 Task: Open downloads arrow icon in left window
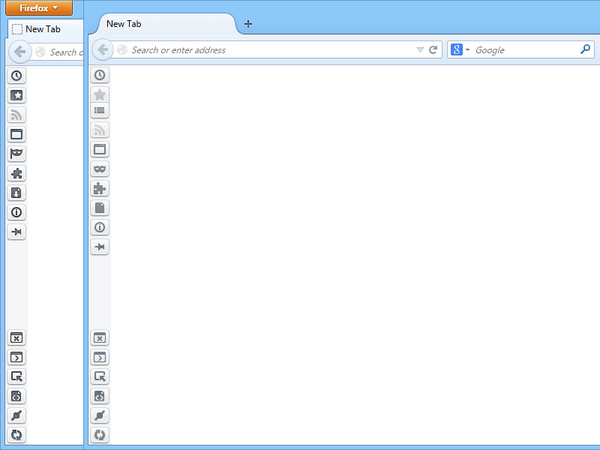coord(16,192)
